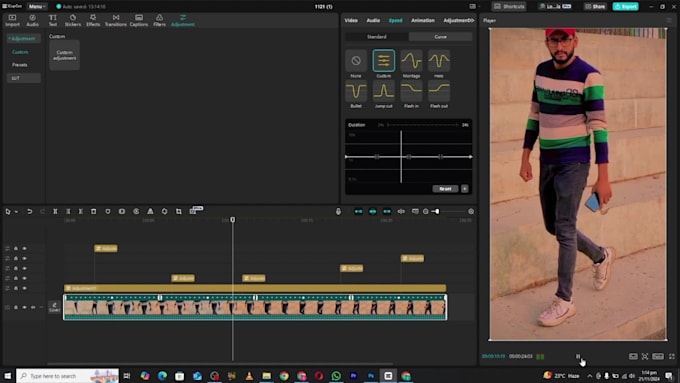Add a speed curve point with plus button
The height and width of the screenshot is (383, 680).
pos(464,189)
